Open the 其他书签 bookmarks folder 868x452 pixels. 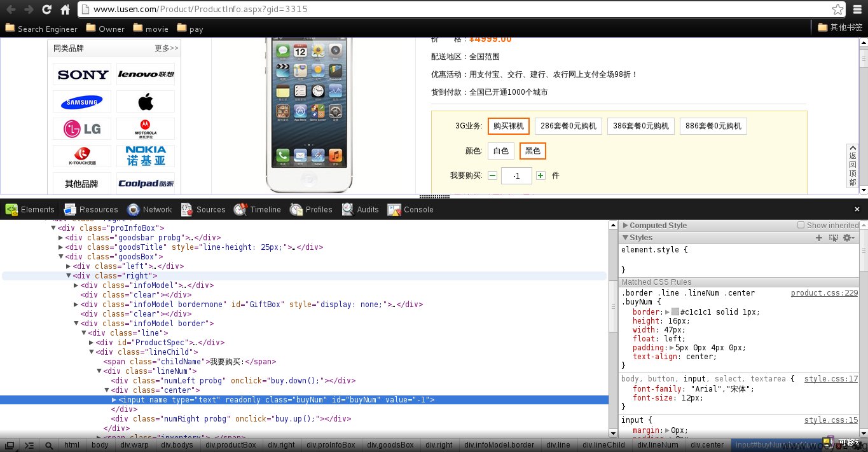point(840,27)
